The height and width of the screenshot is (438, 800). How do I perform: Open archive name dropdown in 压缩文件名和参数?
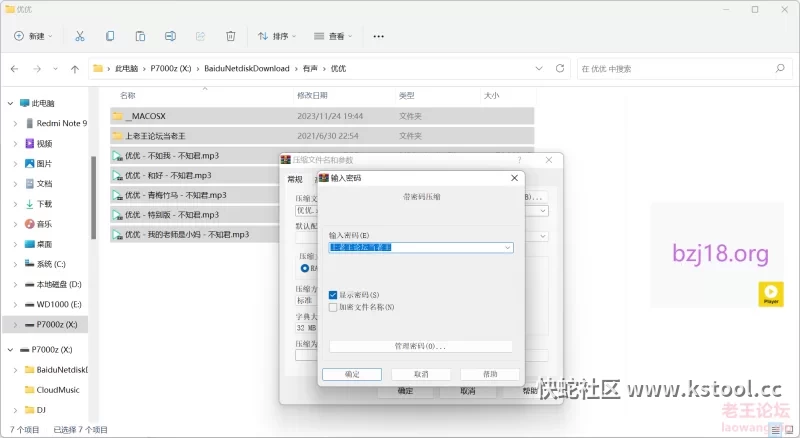pyautogui.click(x=543, y=210)
